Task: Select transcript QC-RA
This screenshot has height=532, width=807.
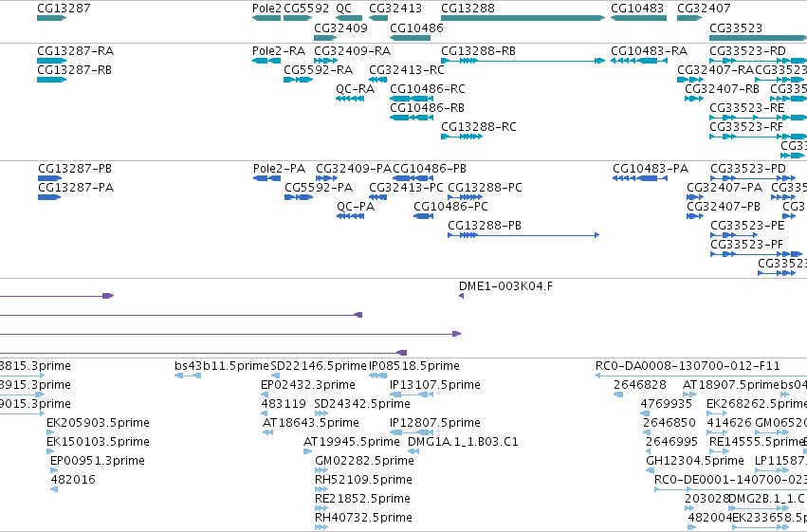Action: point(355,89)
